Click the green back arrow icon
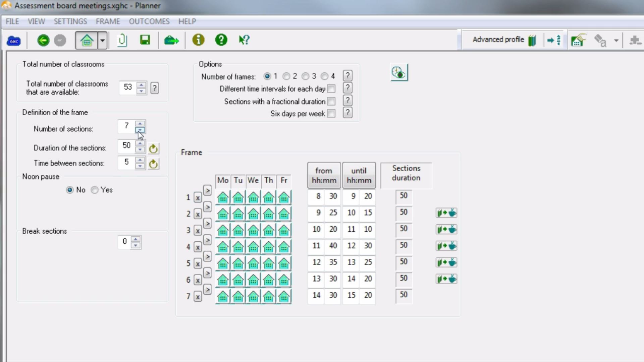The width and height of the screenshot is (644, 362). 43,40
